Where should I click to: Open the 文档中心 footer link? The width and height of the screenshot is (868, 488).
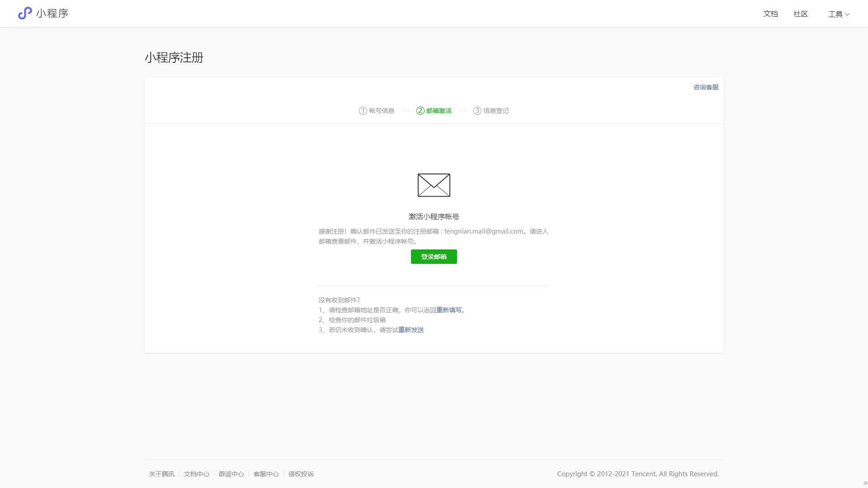coord(196,474)
